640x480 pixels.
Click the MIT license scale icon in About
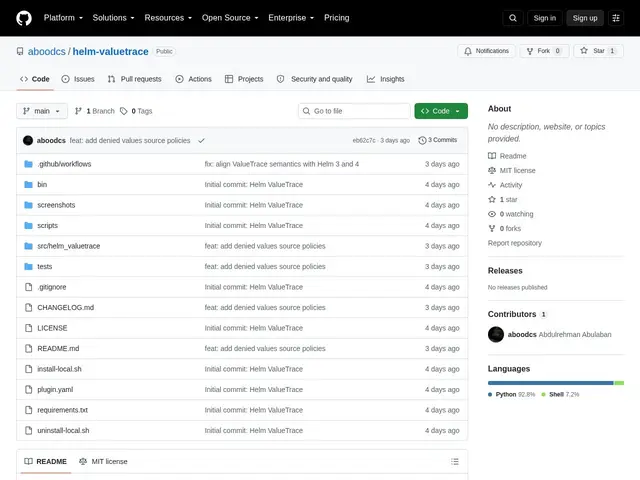pos(492,170)
